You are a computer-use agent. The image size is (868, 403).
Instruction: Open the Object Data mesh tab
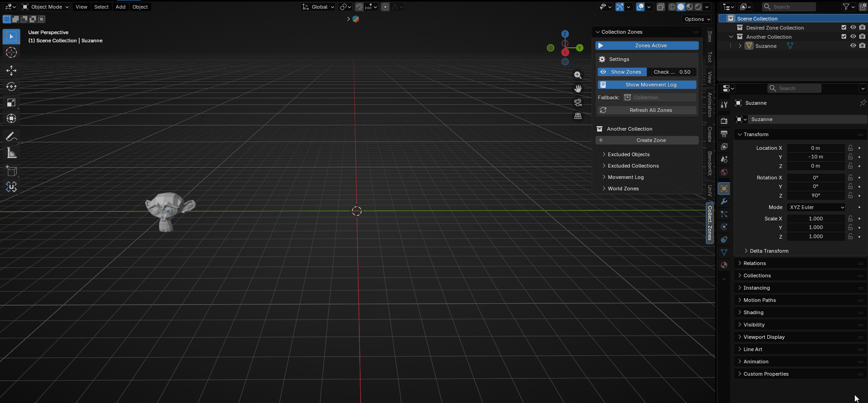click(x=724, y=252)
